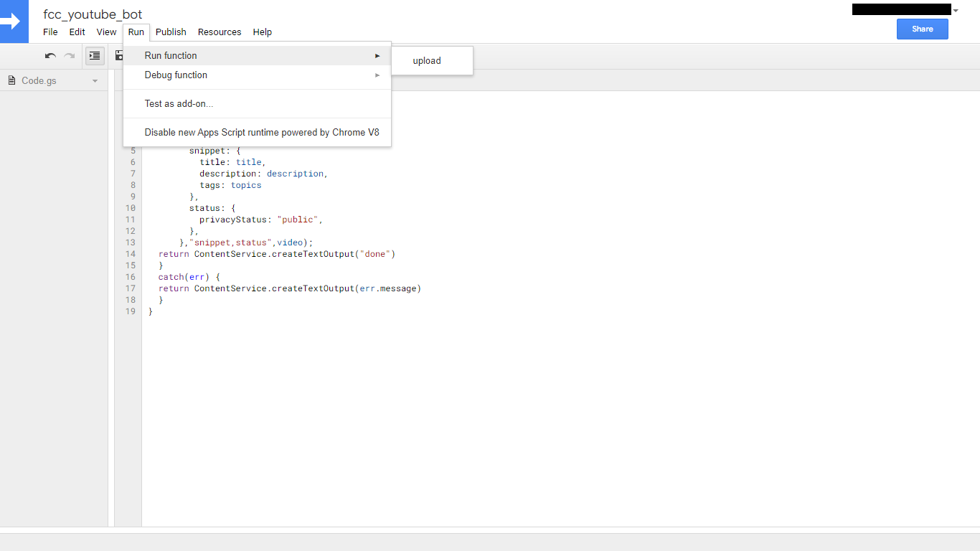Toggle the indent formatting toolbar button

[95, 56]
